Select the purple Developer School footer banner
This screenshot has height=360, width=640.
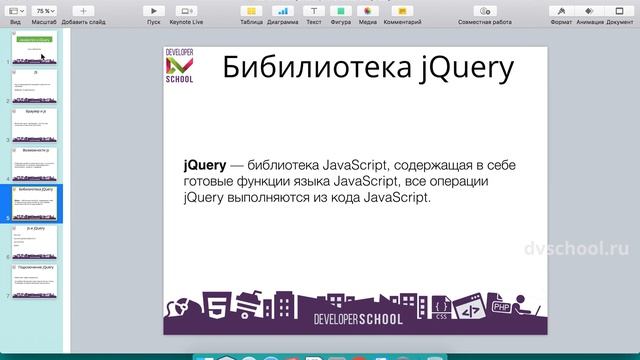point(355,312)
